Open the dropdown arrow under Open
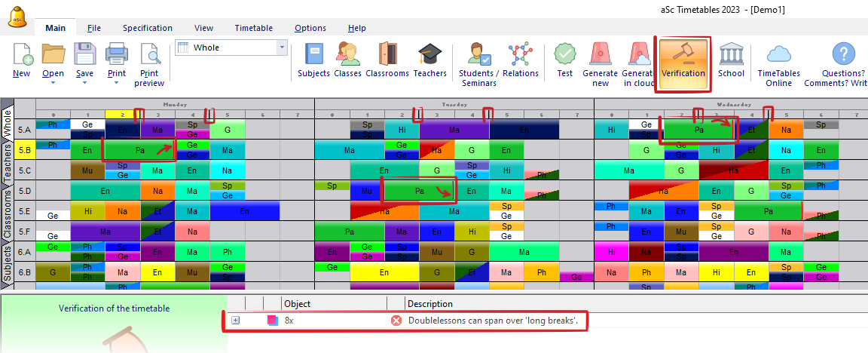Viewport: 868px width, 353px height. [x=53, y=83]
